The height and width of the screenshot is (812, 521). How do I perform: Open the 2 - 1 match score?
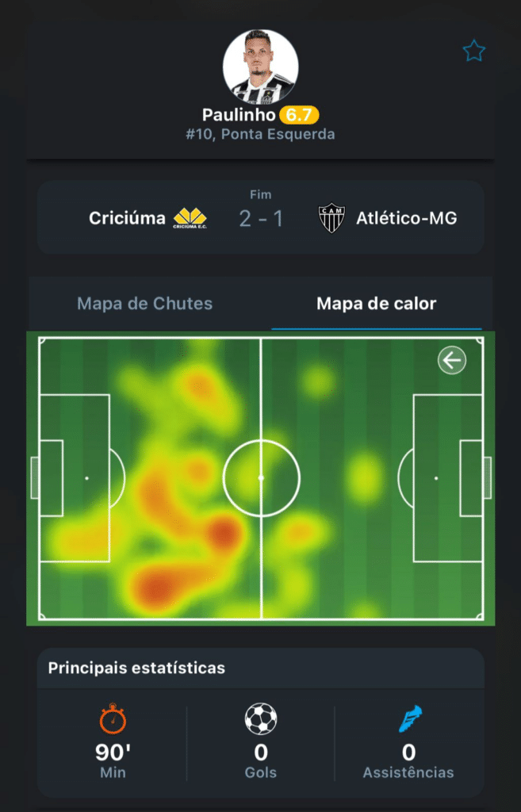coord(261,218)
